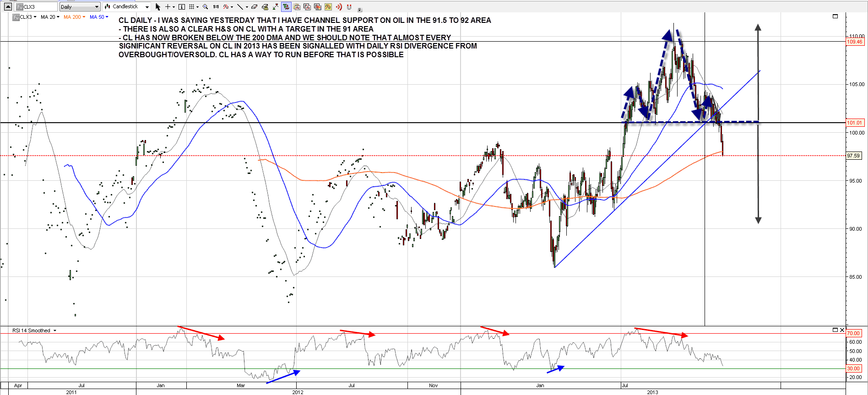
Task: Click the 101.01 price level marker
Action: 854,123
